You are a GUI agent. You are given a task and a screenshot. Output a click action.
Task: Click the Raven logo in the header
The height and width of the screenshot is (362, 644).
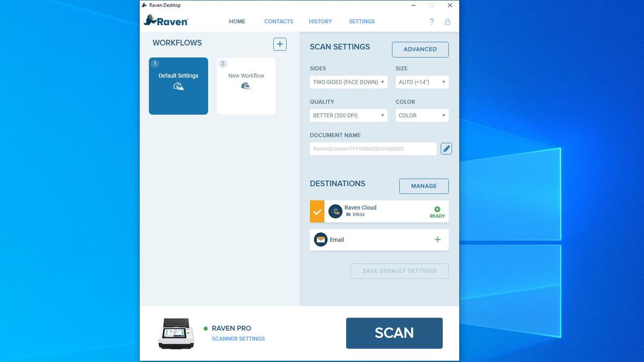point(165,21)
